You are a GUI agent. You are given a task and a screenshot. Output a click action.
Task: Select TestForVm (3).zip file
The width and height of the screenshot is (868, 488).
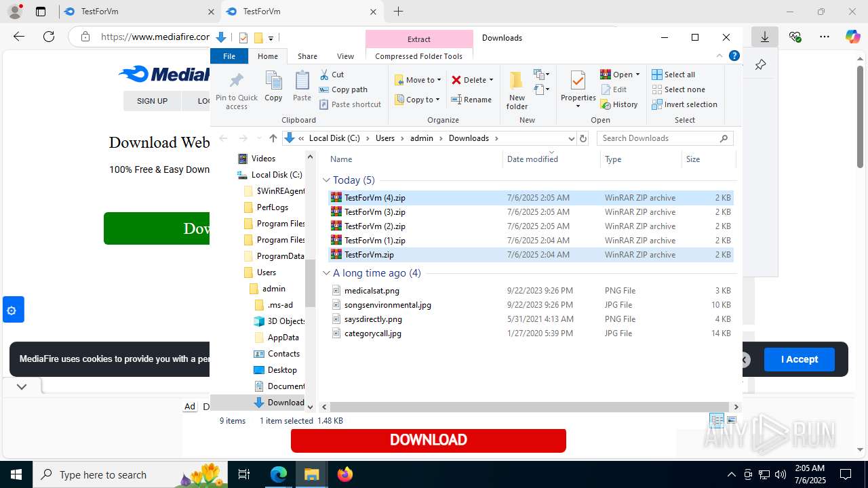pos(531,212)
